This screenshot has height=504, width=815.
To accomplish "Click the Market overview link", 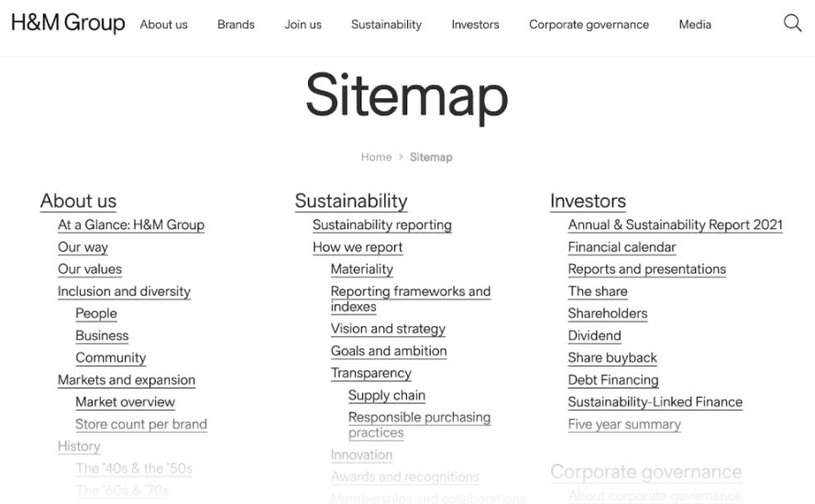I will click(125, 402).
